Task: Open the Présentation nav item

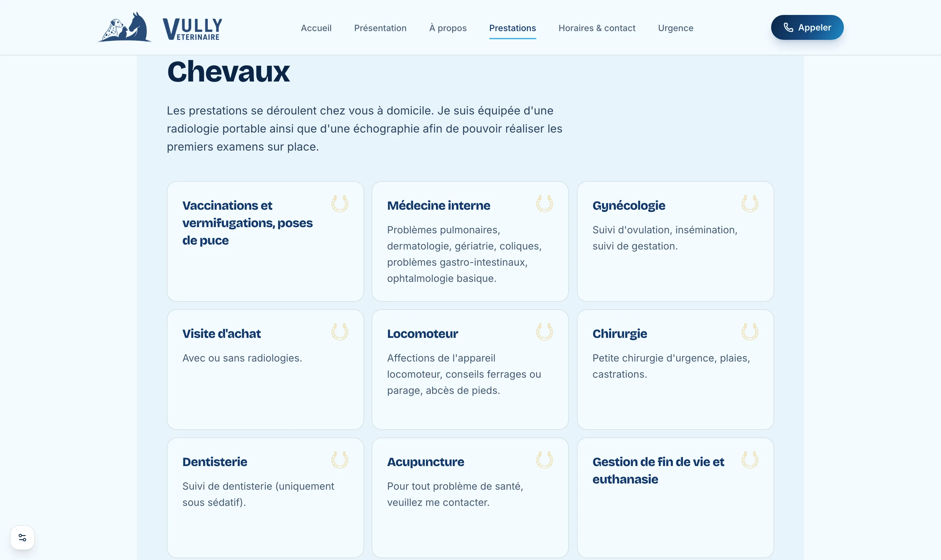Action: coord(380,28)
